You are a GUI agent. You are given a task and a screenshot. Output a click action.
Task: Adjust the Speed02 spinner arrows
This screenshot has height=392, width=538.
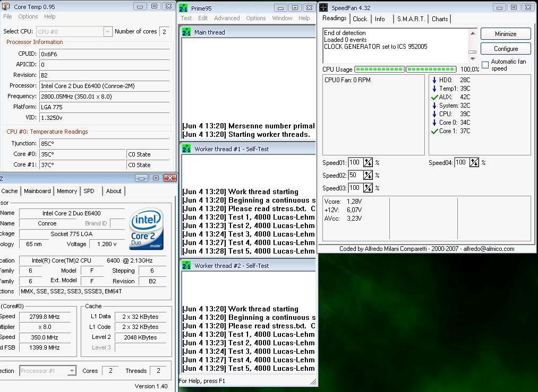point(368,175)
